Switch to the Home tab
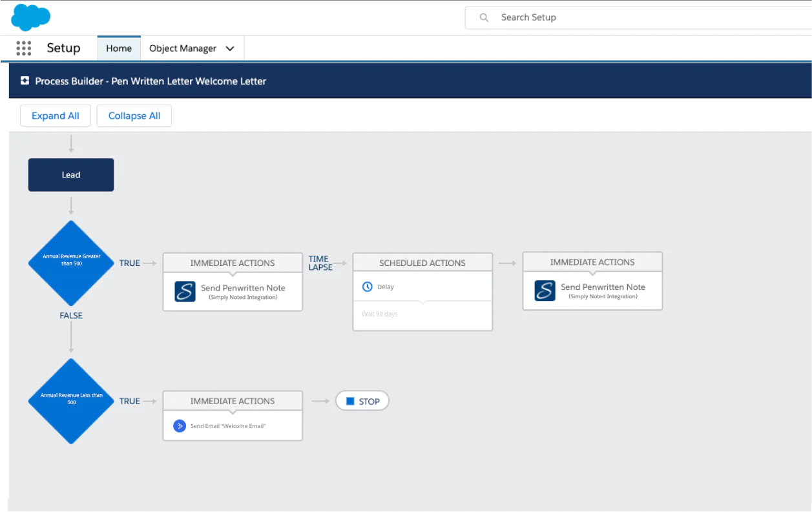812x512 pixels. pos(119,48)
